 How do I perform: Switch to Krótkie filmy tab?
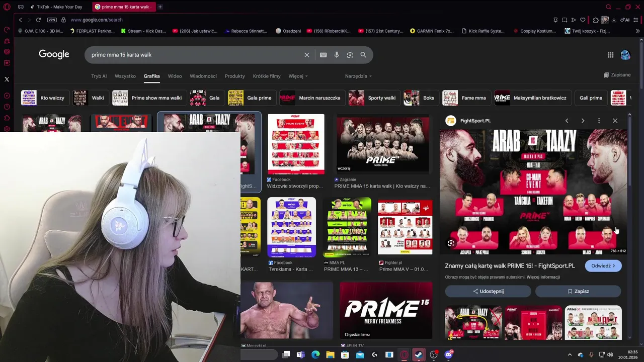(x=267, y=76)
